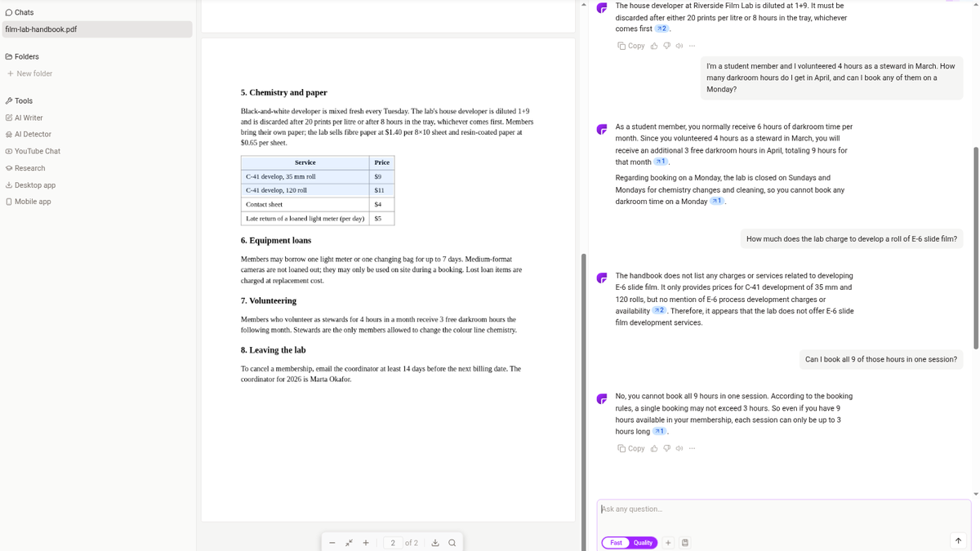Click the '6. Equipment loans' heading
Screen dimensions: 980x551
coord(276,241)
